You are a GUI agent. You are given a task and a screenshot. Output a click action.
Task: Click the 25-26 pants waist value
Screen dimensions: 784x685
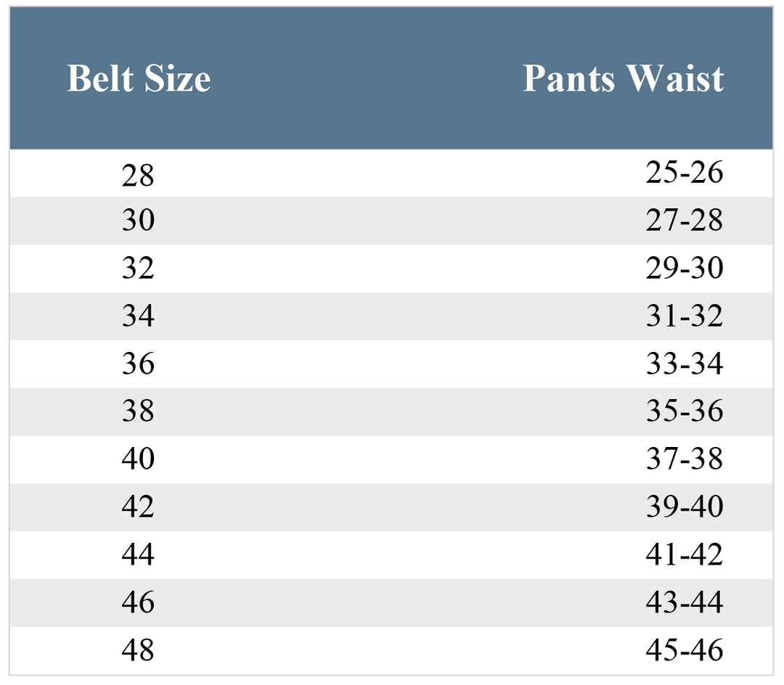coord(685,173)
